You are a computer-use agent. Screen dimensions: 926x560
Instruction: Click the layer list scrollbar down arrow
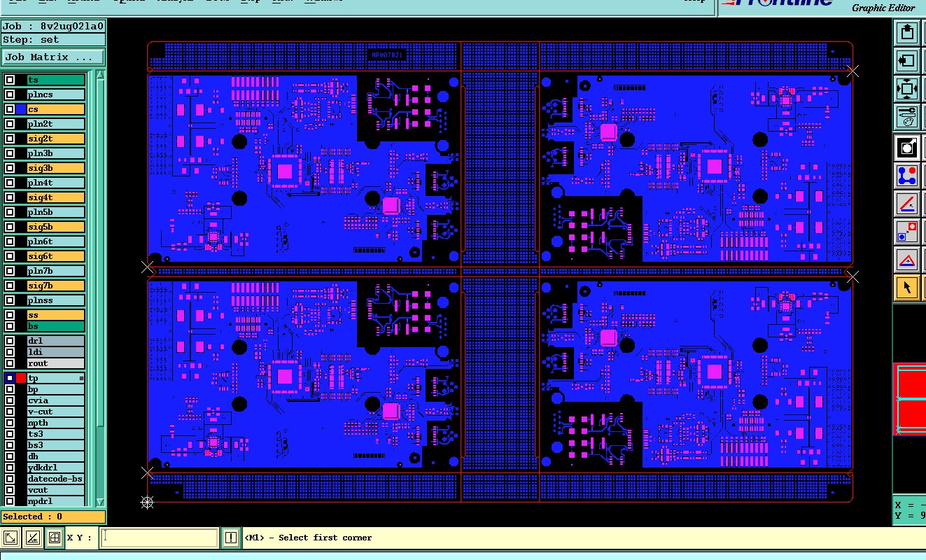click(100, 502)
